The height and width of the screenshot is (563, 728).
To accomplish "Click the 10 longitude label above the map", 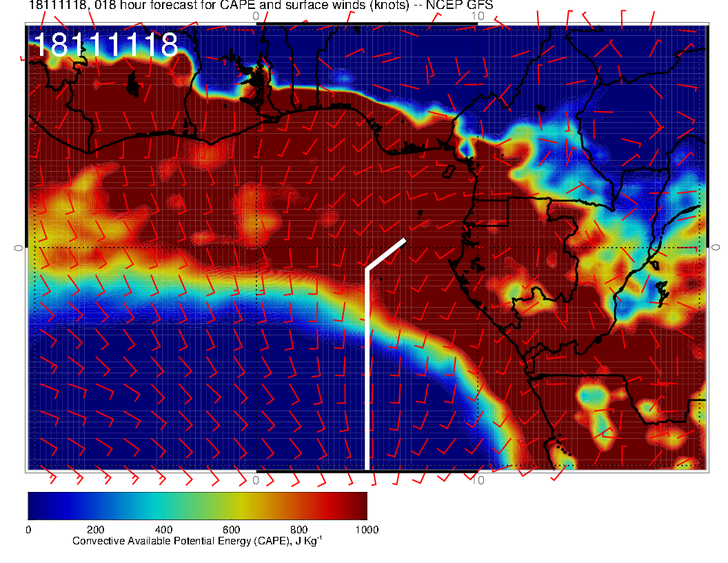I will point(477,15).
